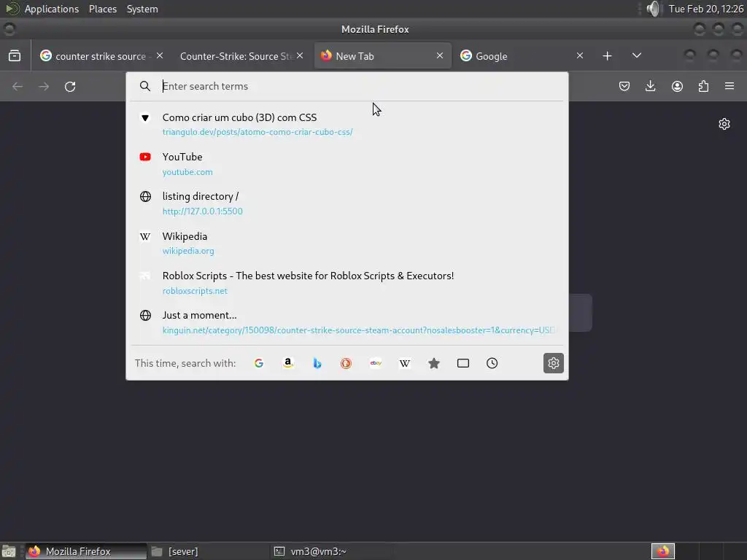Close the Google tab
Viewport: 747px width, 560px height.
point(580,55)
